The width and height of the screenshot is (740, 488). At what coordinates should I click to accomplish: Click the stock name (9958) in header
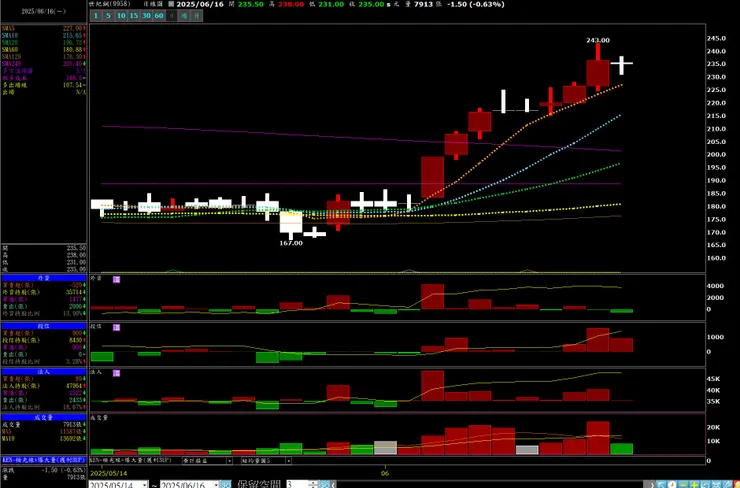109,4
